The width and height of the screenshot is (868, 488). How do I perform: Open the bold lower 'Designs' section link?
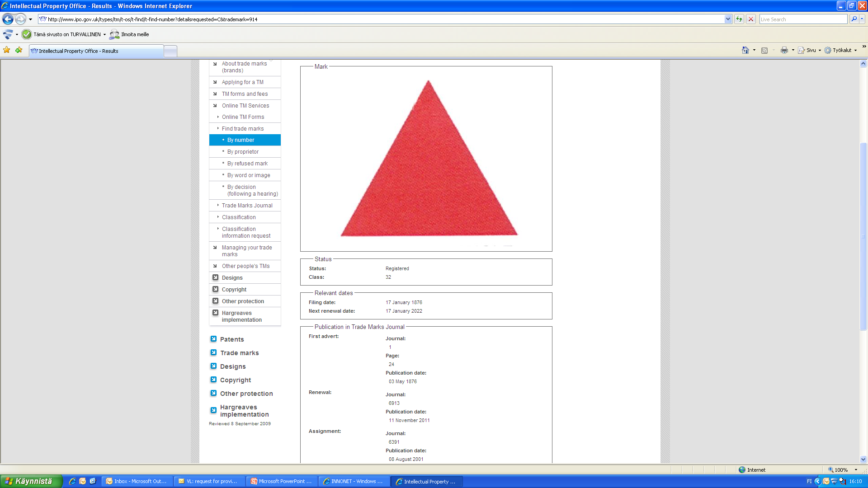click(x=233, y=366)
